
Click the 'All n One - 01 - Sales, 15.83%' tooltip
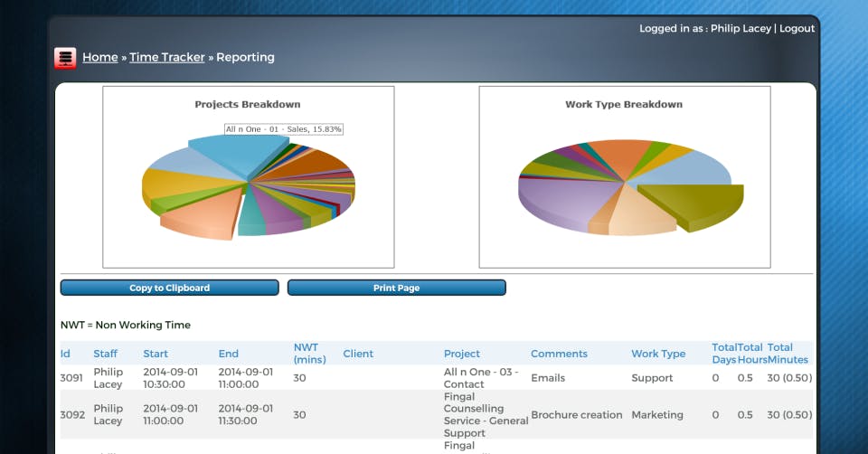pos(283,129)
